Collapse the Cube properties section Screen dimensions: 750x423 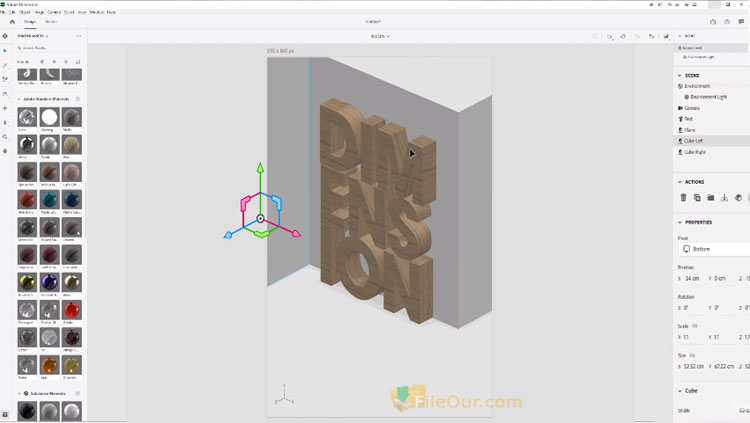pos(680,391)
